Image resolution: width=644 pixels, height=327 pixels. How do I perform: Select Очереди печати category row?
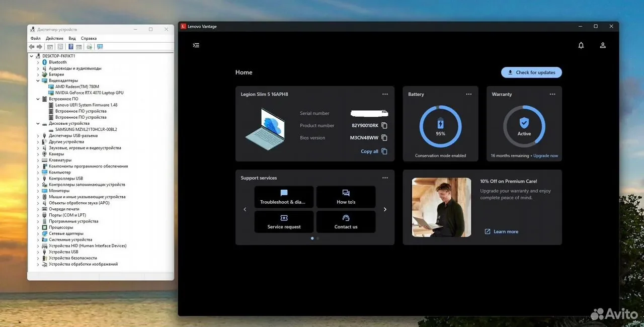(64, 209)
